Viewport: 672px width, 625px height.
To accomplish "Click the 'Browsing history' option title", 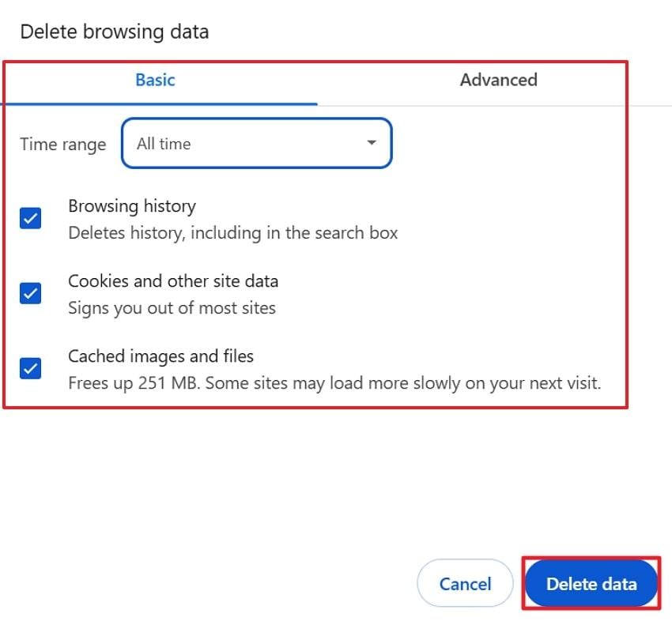I will coord(131,206).
